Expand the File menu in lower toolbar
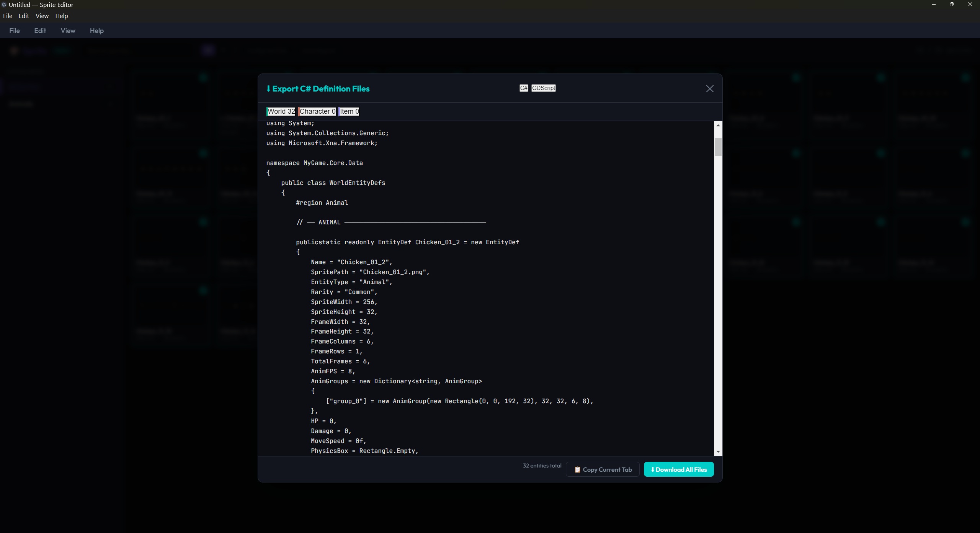 click(15, 31)
